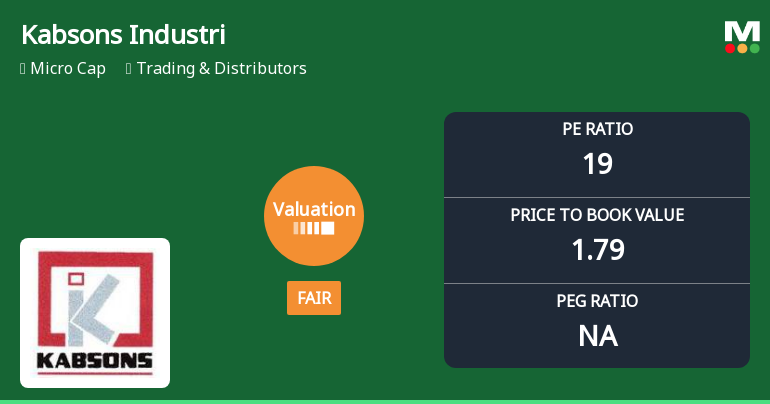Click the PRICE TO BOOK VALUE heading
Screen dimensions: 770x404
(597, 215)
